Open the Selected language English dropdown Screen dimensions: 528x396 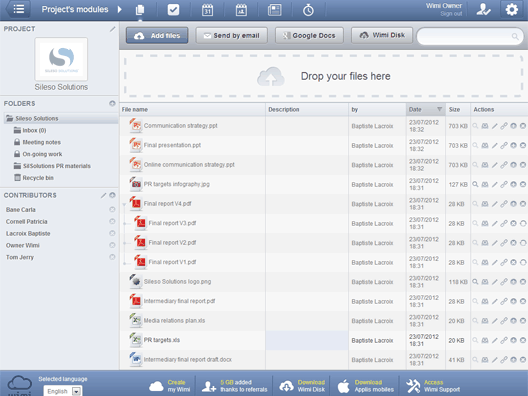[x=62, y=391]
